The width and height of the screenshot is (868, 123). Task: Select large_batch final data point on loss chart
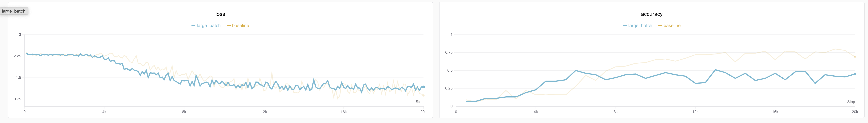click(x=424, y=87)
